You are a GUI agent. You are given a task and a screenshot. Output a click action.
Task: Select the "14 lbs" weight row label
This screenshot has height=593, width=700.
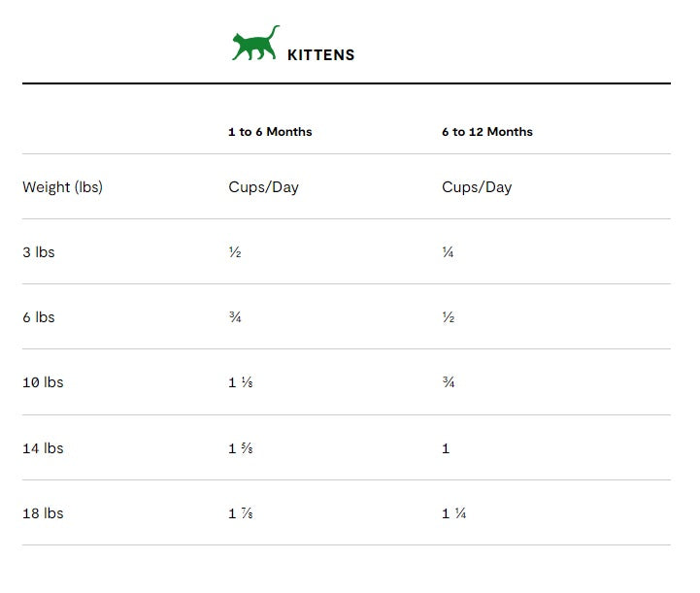pyautogui.click(x=43, y=448)
